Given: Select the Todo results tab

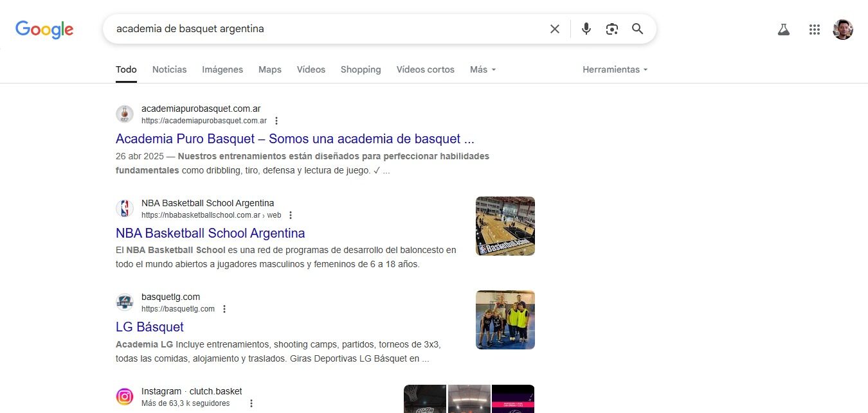Looking at the screenshot, I should click(126, 69).
